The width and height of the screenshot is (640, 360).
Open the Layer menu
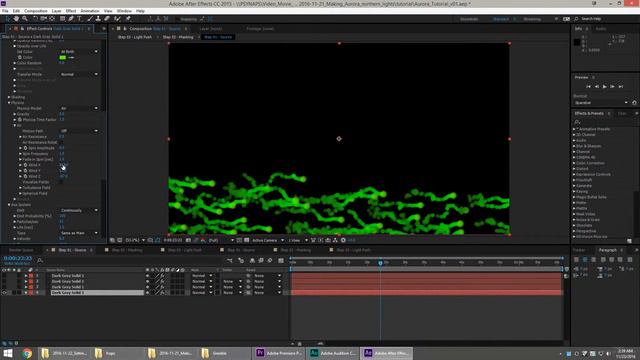click(x=57, y=11)
